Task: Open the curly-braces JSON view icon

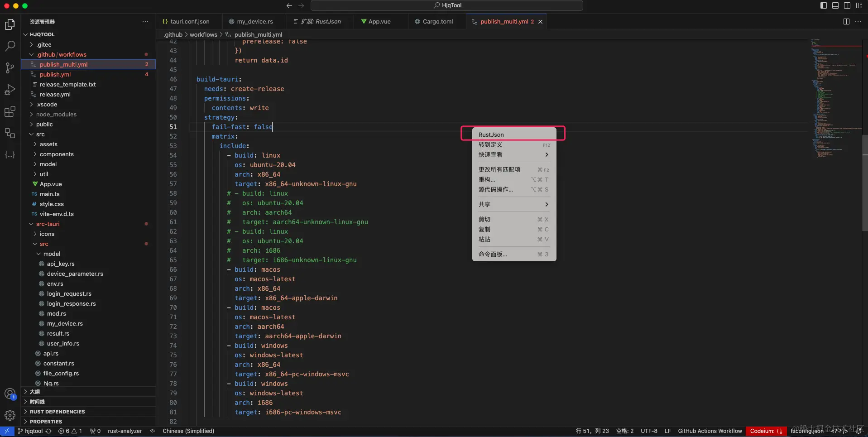Action: [10, 155]
